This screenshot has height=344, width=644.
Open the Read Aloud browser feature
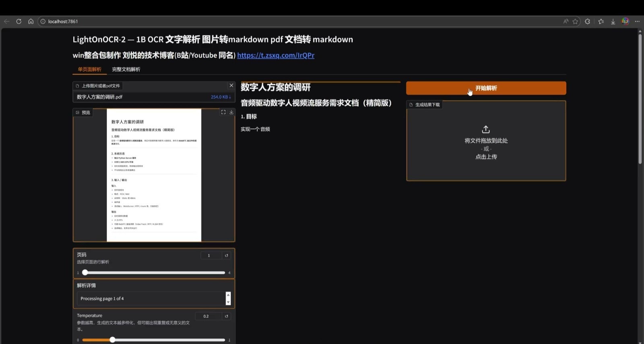pos(566,21)
